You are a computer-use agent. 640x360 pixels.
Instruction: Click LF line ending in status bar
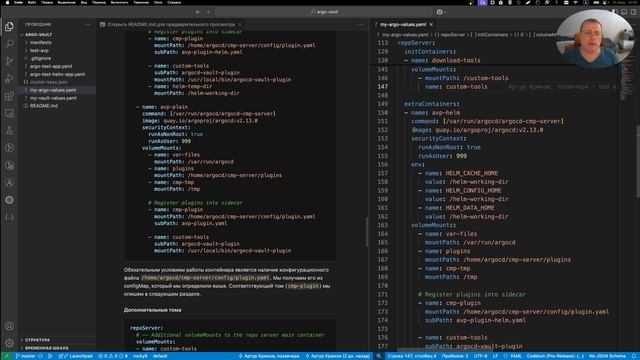(495, 356)
